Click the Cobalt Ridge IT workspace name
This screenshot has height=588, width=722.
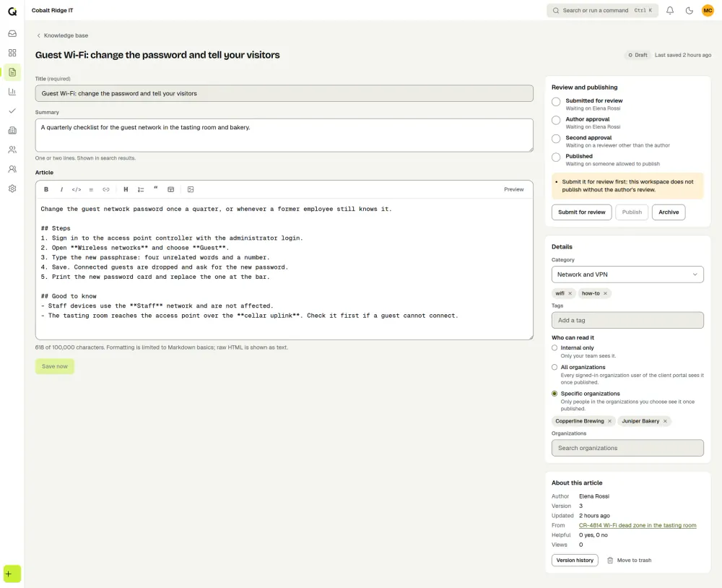pos(53,11)
